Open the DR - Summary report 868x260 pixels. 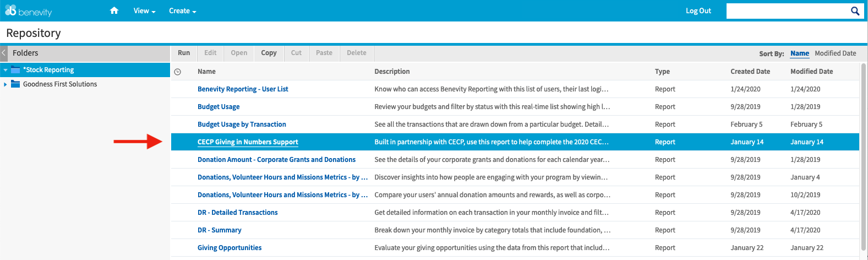click(x=220, y=230)
